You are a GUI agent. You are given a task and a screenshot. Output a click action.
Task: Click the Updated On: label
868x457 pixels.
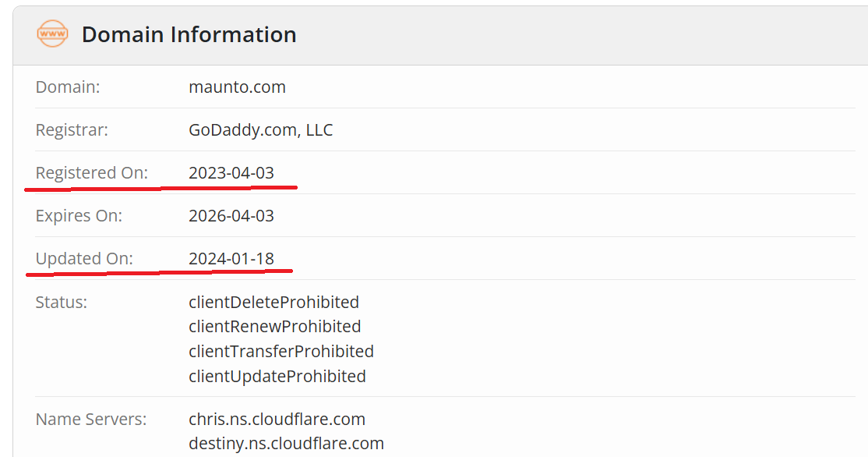pyautogui.click(x=84, y=259)
